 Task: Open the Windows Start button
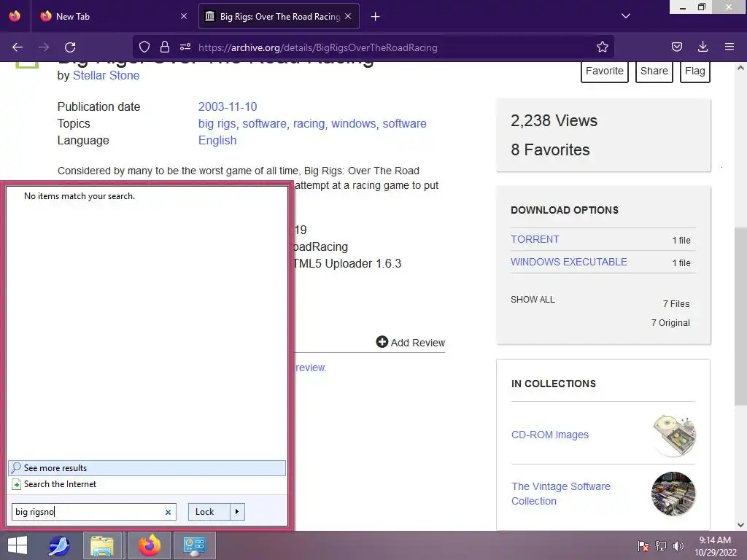18,545
